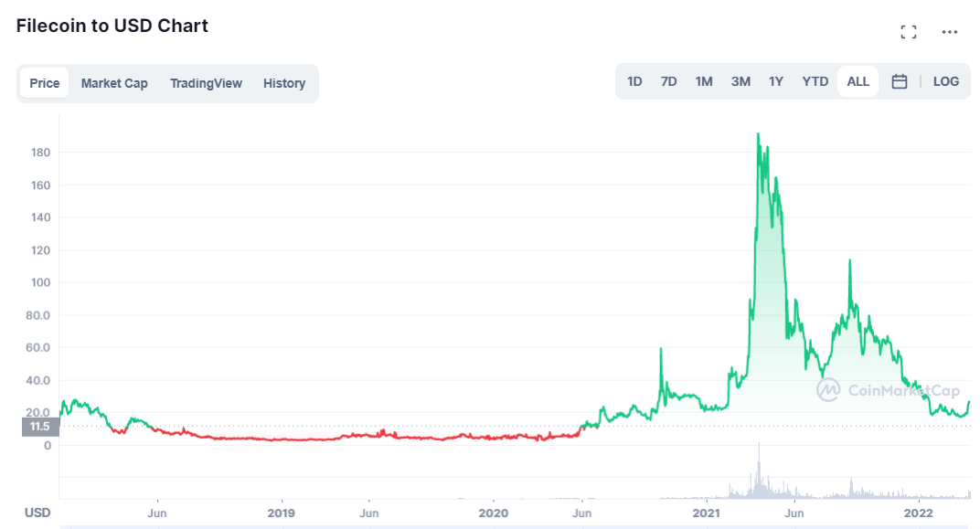Select the ALL time range
Image resolution: width=980 pixels, height=529 pixels.
click(858, 81)
